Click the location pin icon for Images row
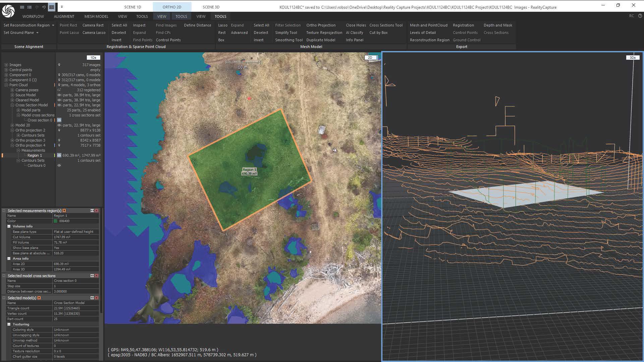 (59, 65)
